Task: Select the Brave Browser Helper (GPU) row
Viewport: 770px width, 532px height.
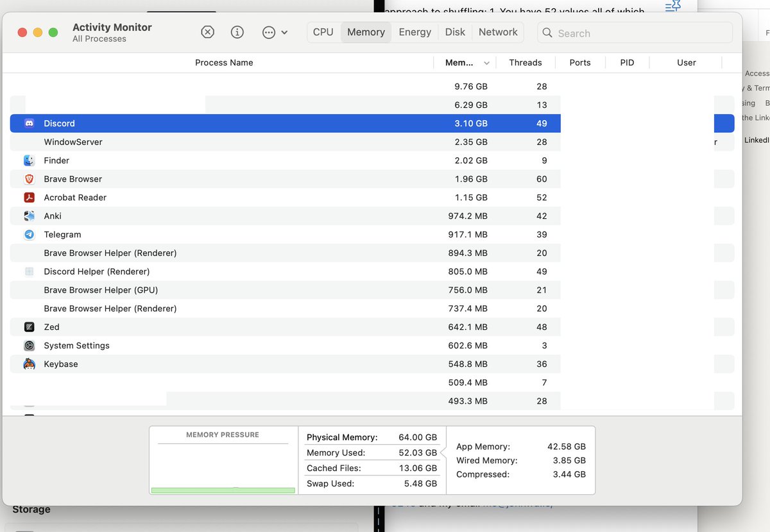Action: [372, 290]
